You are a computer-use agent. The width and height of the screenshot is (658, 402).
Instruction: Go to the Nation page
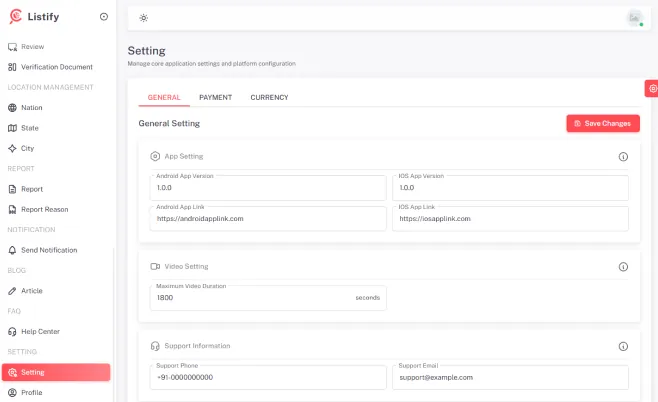pos(56,108)
